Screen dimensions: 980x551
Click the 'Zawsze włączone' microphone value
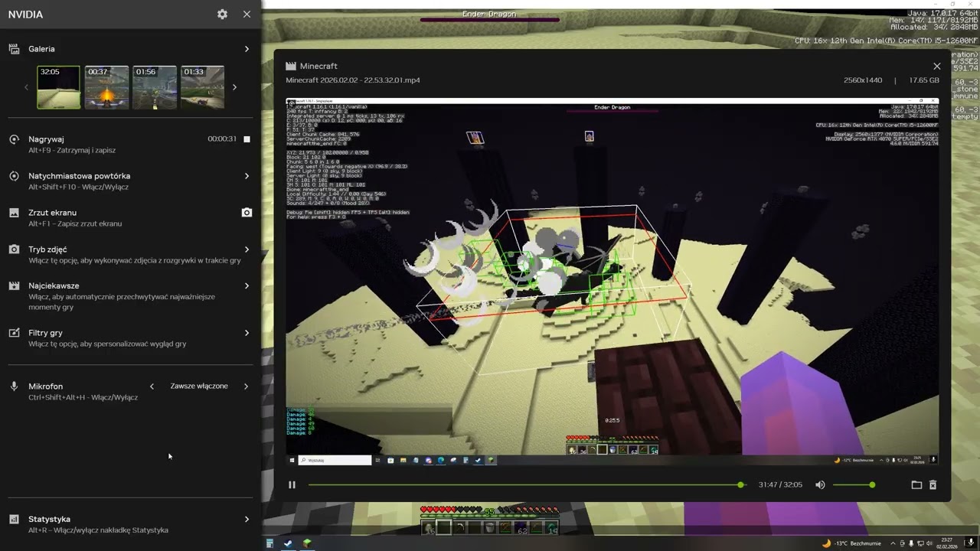(x=199, y=386)
